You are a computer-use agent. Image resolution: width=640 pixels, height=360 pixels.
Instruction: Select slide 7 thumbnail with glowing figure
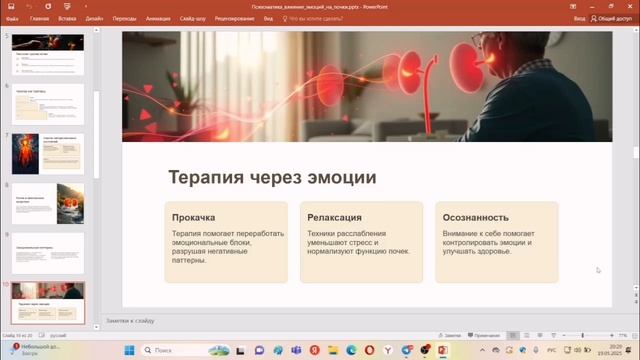48,154
